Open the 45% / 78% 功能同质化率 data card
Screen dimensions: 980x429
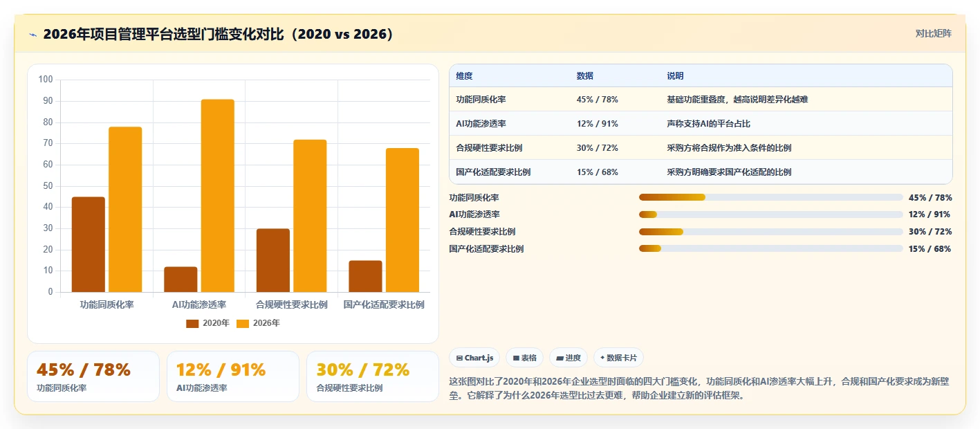93,376
